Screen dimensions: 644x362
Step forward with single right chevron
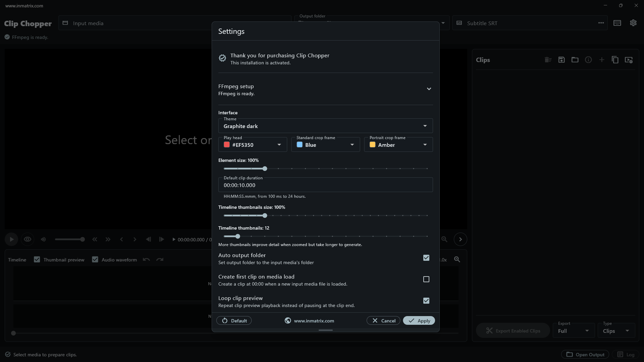coord(135,239)
